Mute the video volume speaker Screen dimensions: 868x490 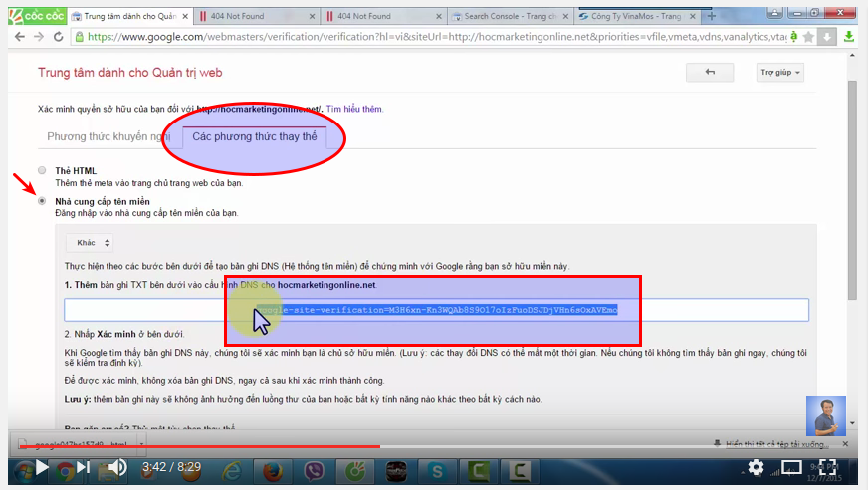pos(117,467)
